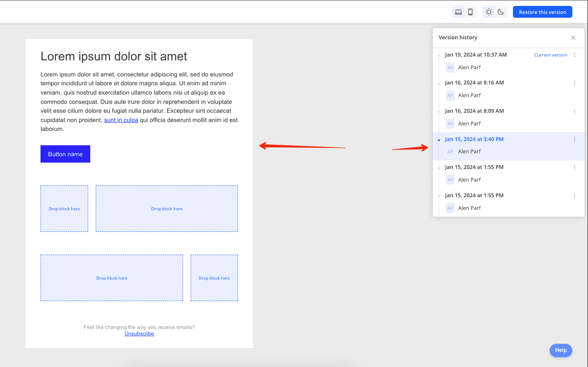Switch to desktop preview mode
Image resolution: width=588 pixels, height=367 pixels.
point(459,12)
